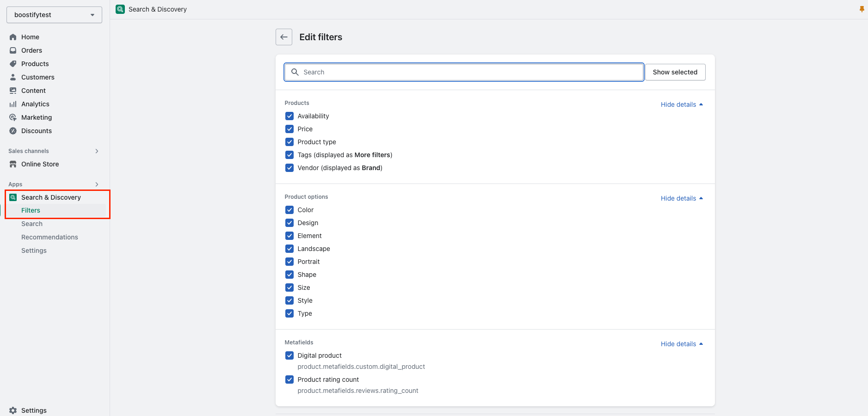
Task: Open Analytics via its chart icon
Action: tap(13, 104)
